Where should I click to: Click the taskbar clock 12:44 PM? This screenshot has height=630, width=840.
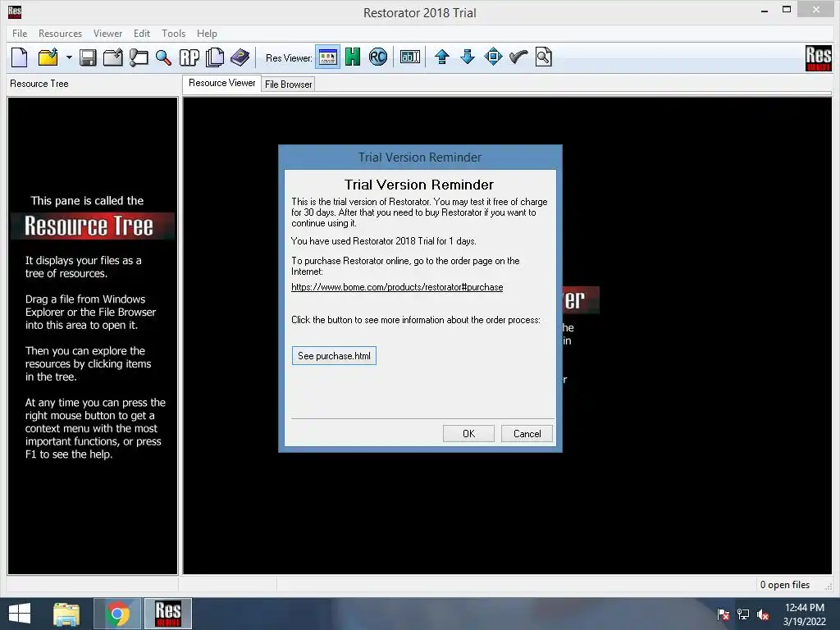[805, 608]
